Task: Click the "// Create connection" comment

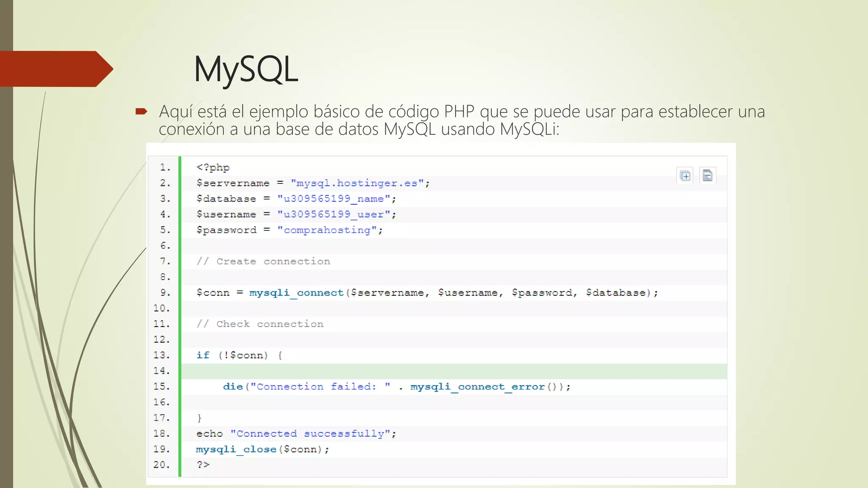Action: pos(263,261)
